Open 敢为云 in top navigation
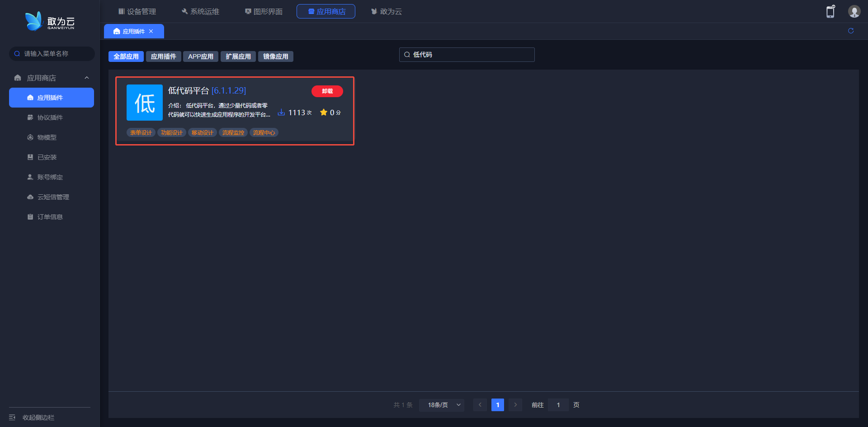 [387, 11]
